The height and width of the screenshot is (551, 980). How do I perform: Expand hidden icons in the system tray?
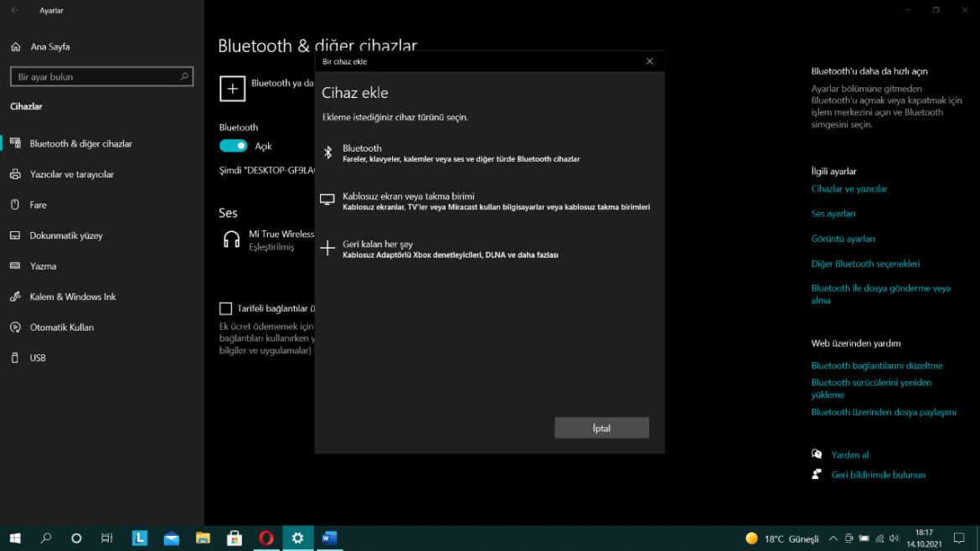tap(833, 538)
